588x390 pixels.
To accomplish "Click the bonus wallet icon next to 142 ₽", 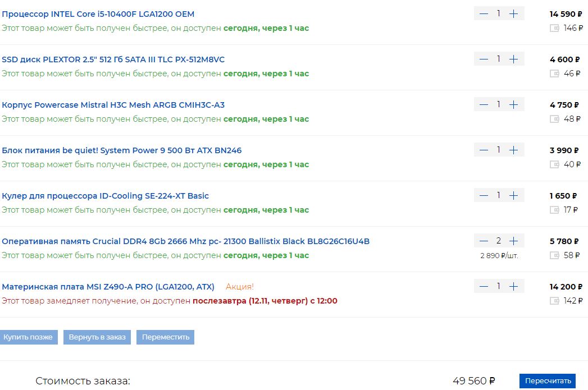I will pyautogui.click(x=554, y=301).
